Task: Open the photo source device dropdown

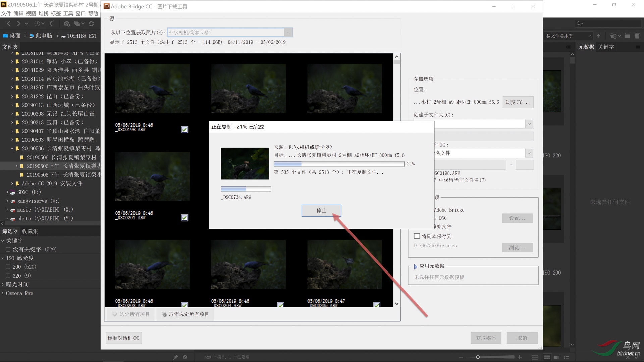Action: pyautogui.click(x=288, y=33)
